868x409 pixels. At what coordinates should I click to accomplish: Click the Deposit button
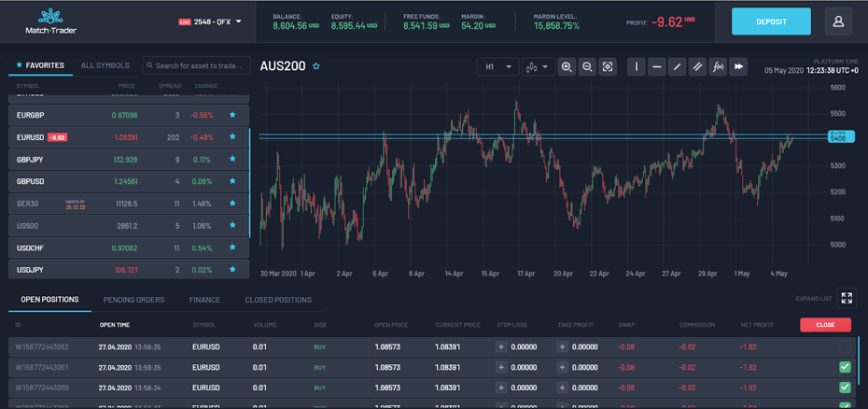(771, 21)
